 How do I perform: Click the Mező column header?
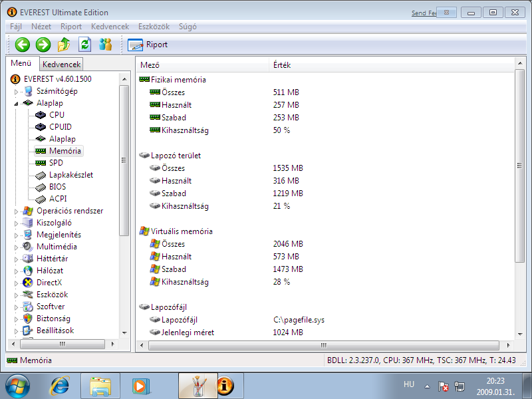click(x=203, y=65)
